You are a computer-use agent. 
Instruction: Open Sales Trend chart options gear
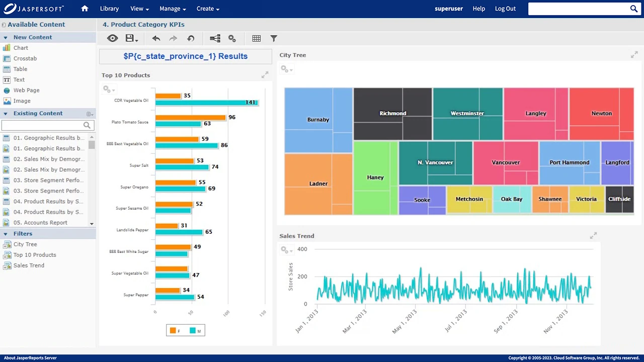click(286, 250)
